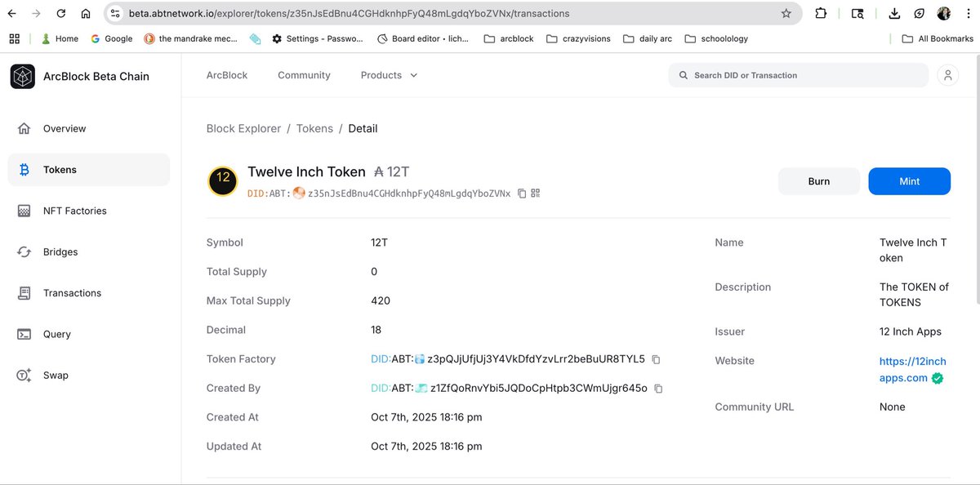Open Bridges in the sidebar
This screenshot has width=980, height=485.
pyautogui.click(x=89, y=252)
